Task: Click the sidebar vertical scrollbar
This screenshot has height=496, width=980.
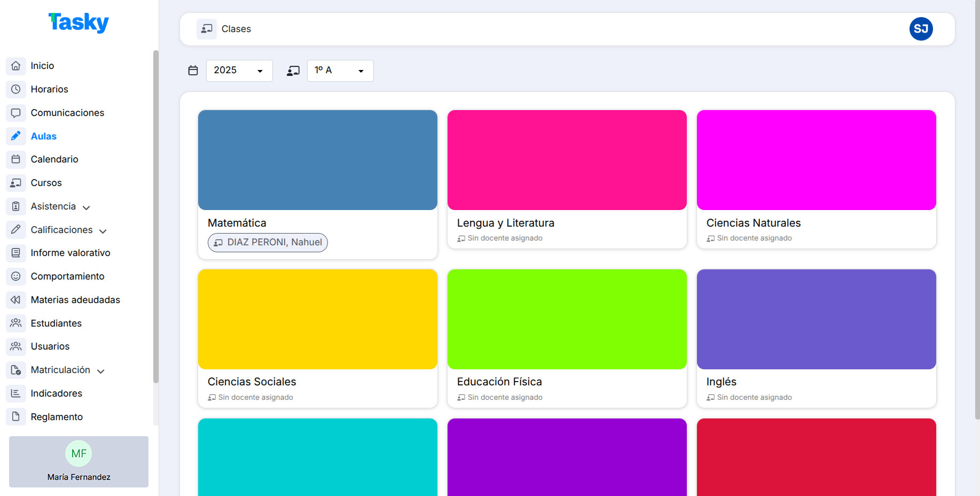Action: (156, 216)
